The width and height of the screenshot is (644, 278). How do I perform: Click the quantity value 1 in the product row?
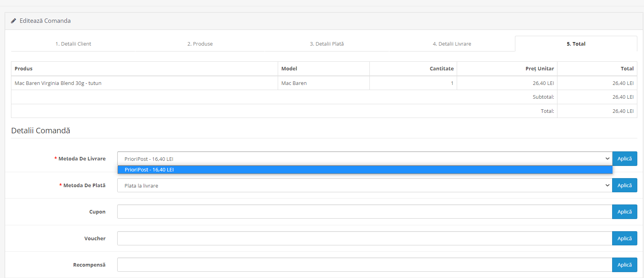point(452,83)
